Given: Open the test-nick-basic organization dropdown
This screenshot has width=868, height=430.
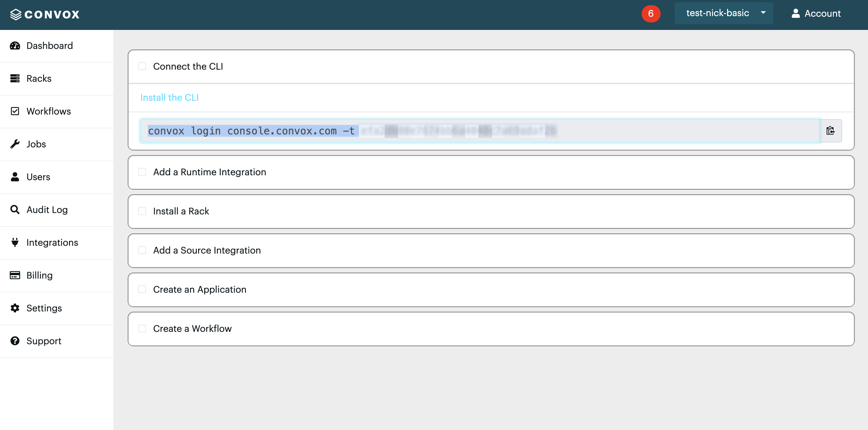Looking at the screenshot, I should pos(723,13).
